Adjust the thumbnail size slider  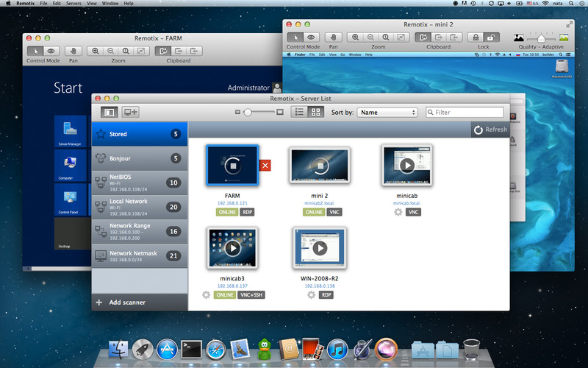(x=248, y=112)
